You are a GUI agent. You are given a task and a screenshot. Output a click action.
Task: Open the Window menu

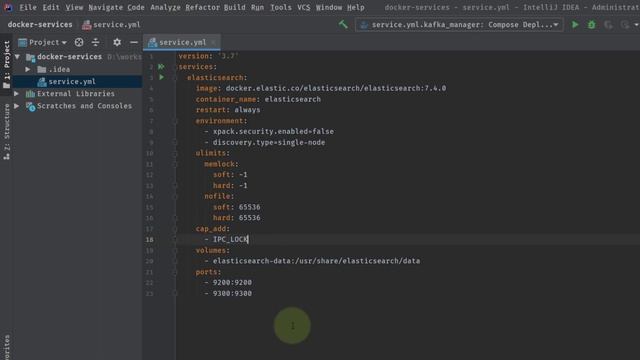pyautogui.click(x=329, y=7)
